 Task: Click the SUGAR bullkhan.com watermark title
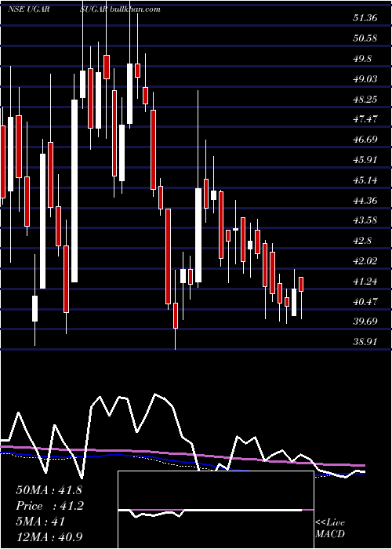point(120,9)
